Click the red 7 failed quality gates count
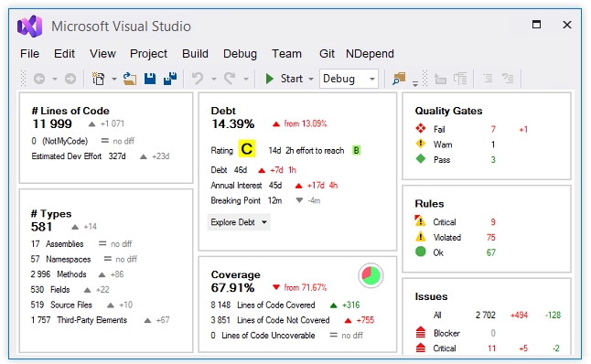This screenshot has height=364, width=591. pyautogui.click(x=493, y=129)
